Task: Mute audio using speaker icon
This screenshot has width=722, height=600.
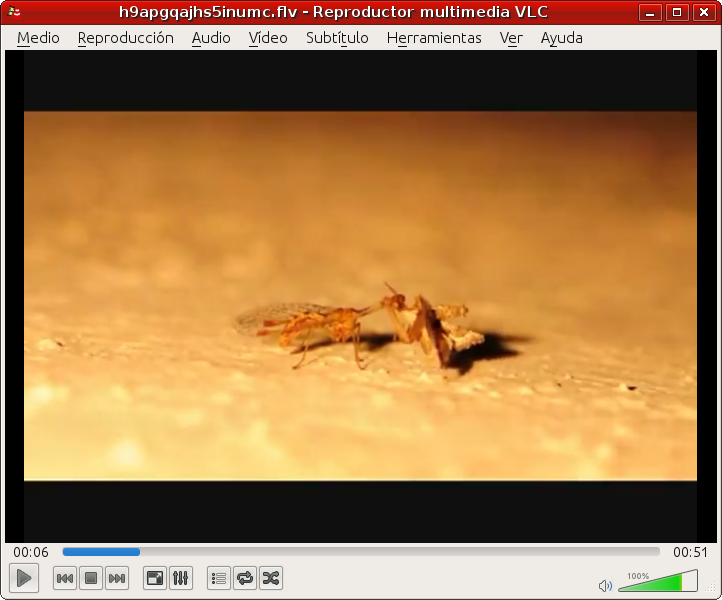Action: pos(605,585)
